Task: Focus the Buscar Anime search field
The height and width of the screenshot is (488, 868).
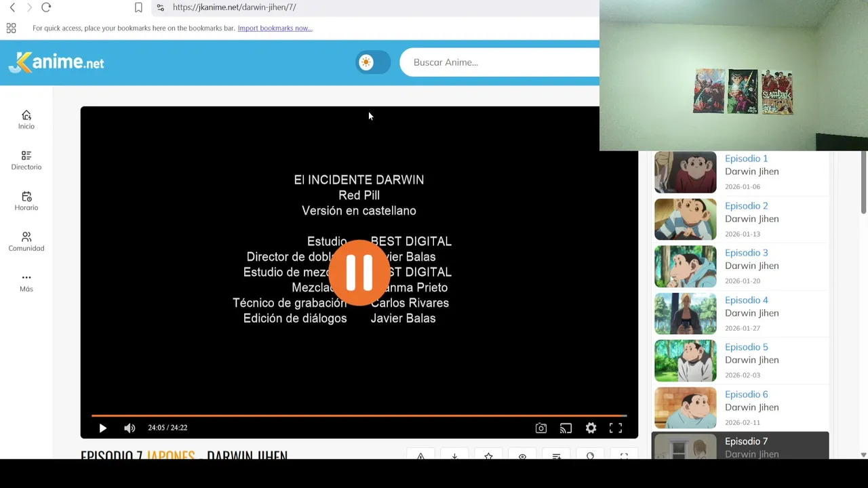Action: point(500,62)
